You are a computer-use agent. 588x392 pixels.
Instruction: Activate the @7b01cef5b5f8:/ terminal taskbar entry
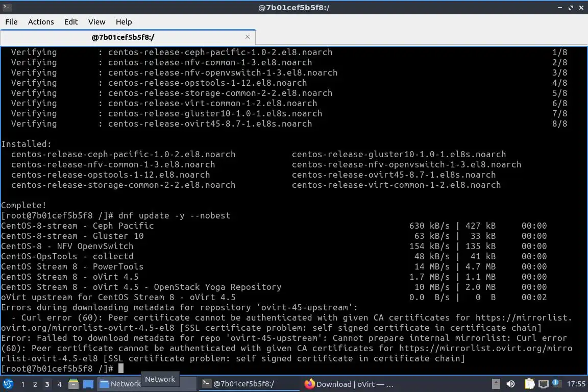pyautogui.click(x=249, y=384)
